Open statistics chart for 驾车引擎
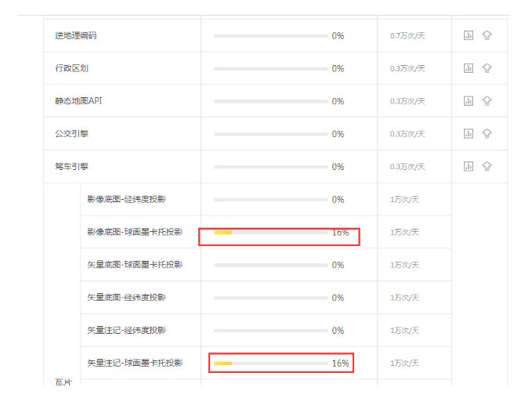 pyautogui.click(x=469, y=166)
